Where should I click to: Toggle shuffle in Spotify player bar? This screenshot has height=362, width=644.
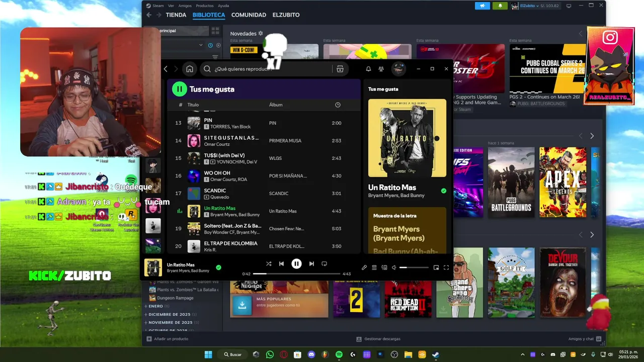pos(269,264)
